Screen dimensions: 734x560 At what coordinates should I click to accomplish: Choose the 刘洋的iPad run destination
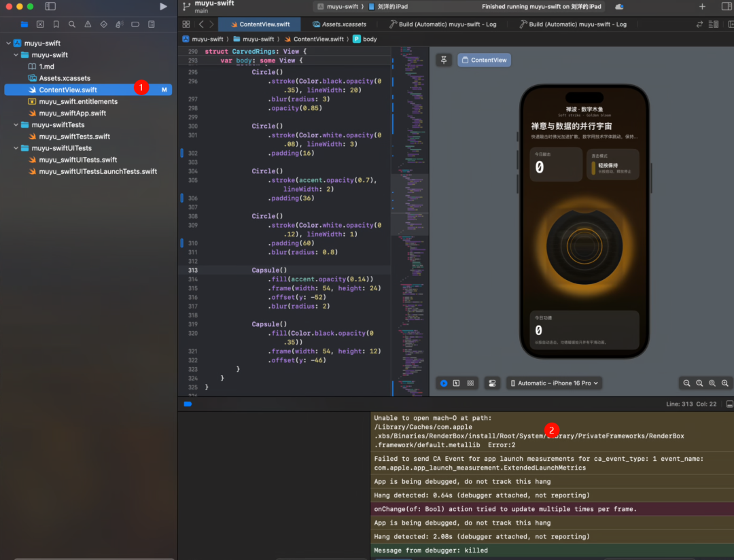point(388,7)
